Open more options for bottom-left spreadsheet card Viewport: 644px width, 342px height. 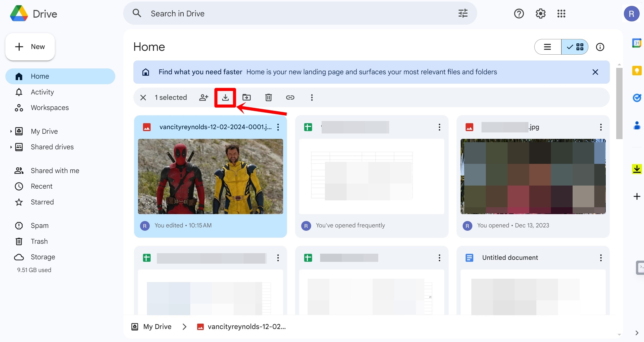coord(278,258)
